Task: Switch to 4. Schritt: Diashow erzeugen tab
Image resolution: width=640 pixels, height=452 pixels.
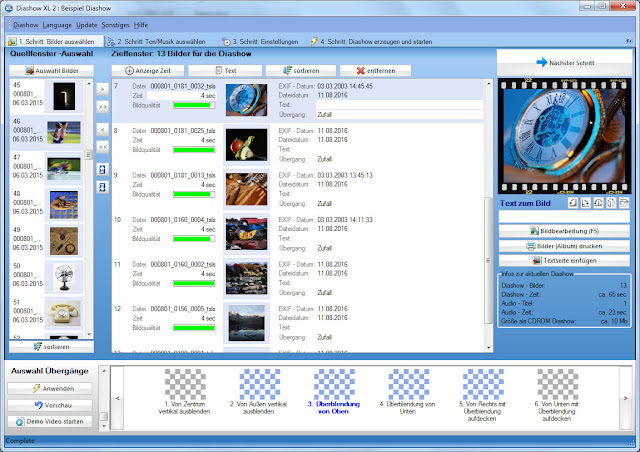Action: coord(371,42)
